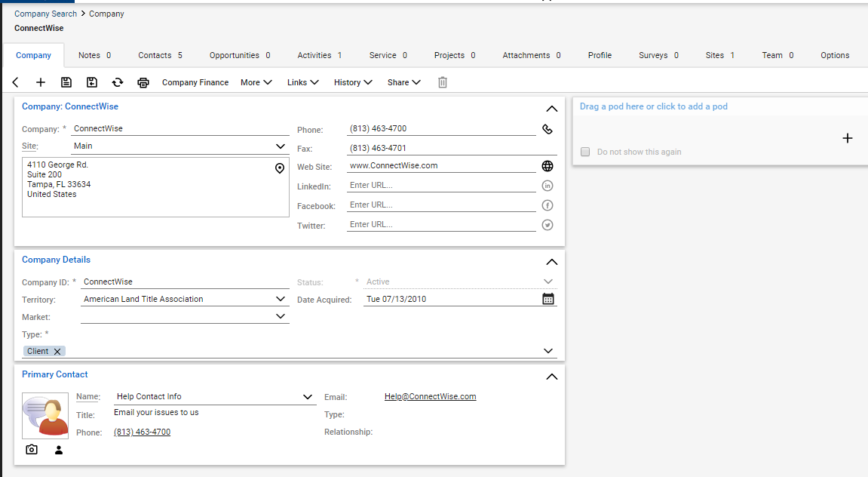Viewport: 868px width, 477px height.
Task: Click the Web Site input field
Action: coord(441,165)
